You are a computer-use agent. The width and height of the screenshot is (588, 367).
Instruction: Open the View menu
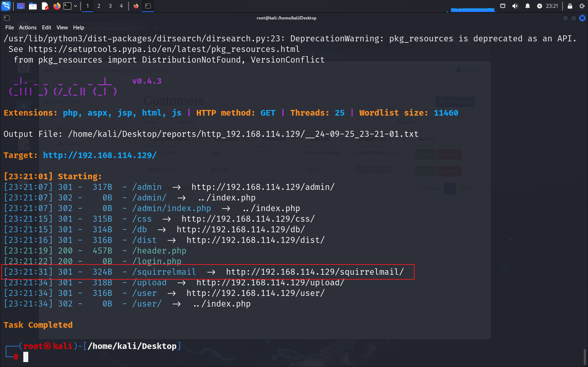coord(62,28)
